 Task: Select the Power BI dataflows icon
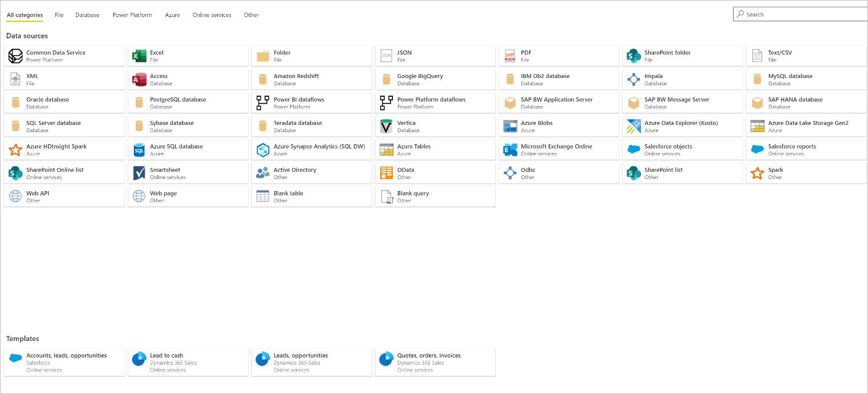(x=263, y=103)
